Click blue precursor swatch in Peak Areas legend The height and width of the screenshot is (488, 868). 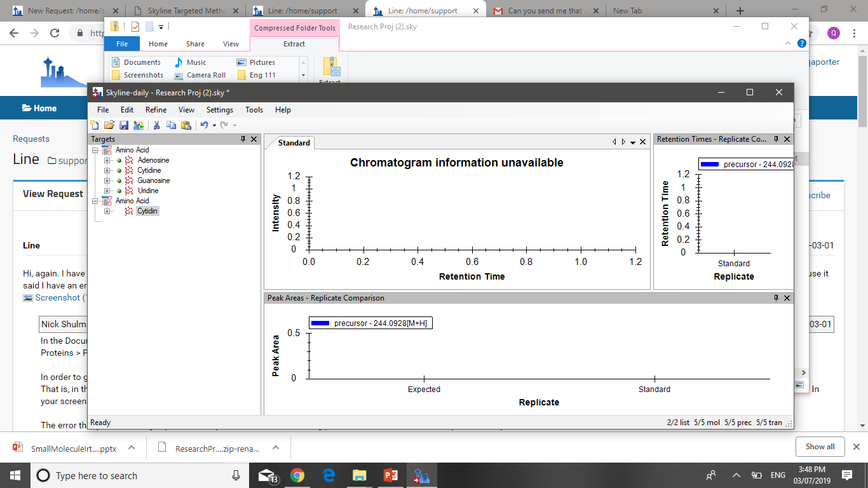point(320,323)
